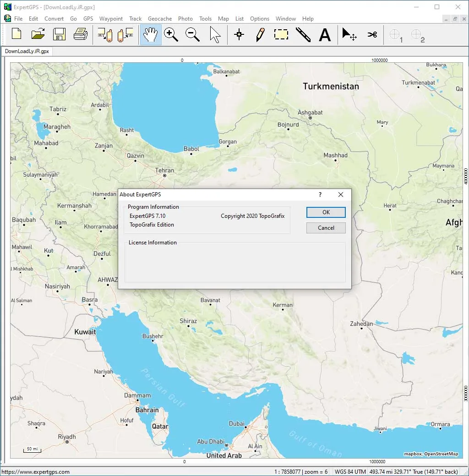This screenshot has height=476, width=469.
Task: Click OK in the About ExpertGPS dialog
Action: click(326, 212)
